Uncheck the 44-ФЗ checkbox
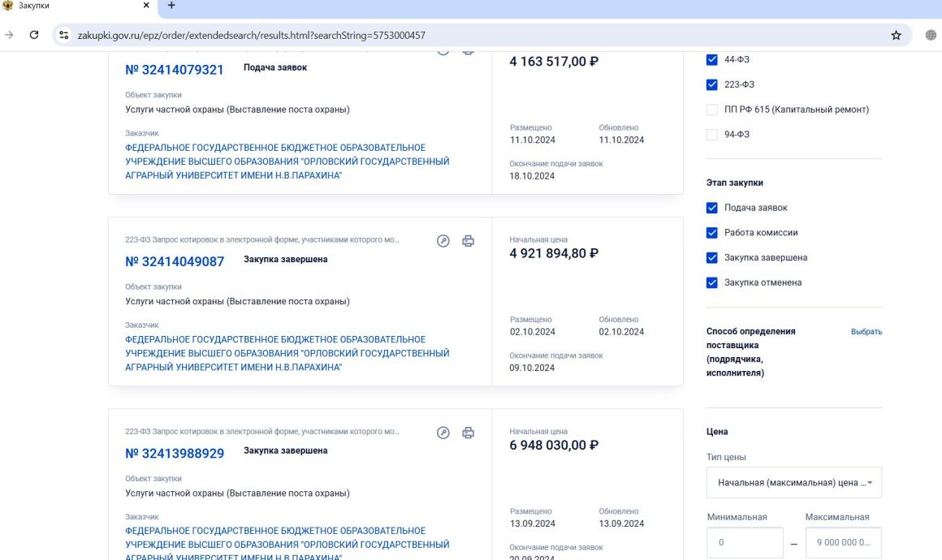This screenshot has width=942, height=560. coord(712,60)
